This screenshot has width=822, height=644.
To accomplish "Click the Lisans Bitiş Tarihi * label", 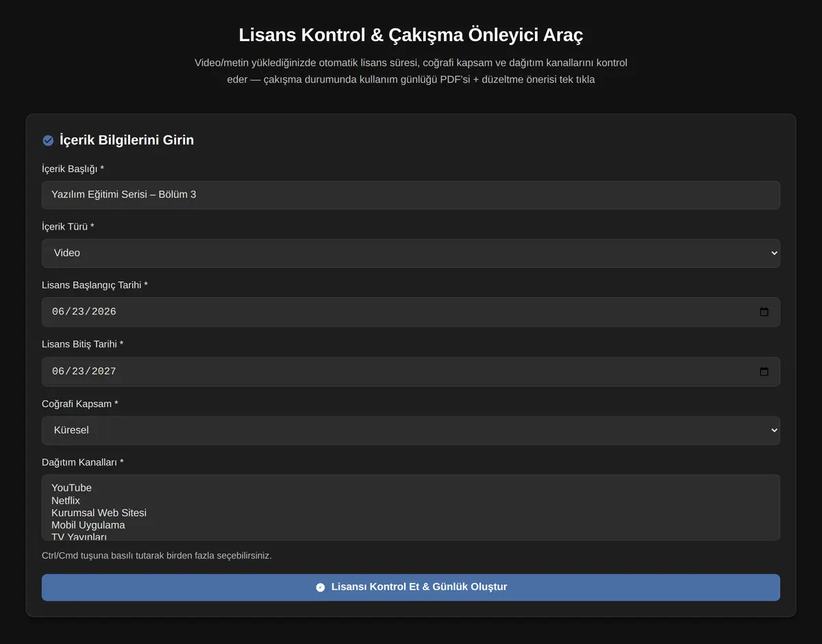I will click(x=83, y=343).
